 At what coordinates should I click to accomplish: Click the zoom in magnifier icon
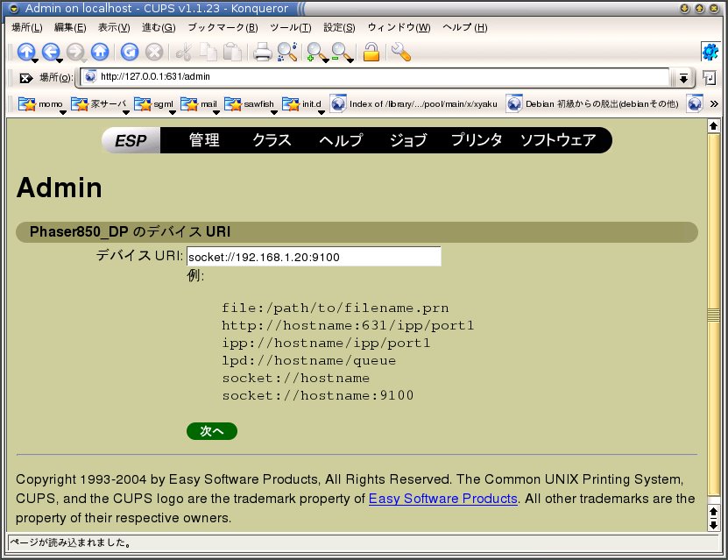pos(315,52)
